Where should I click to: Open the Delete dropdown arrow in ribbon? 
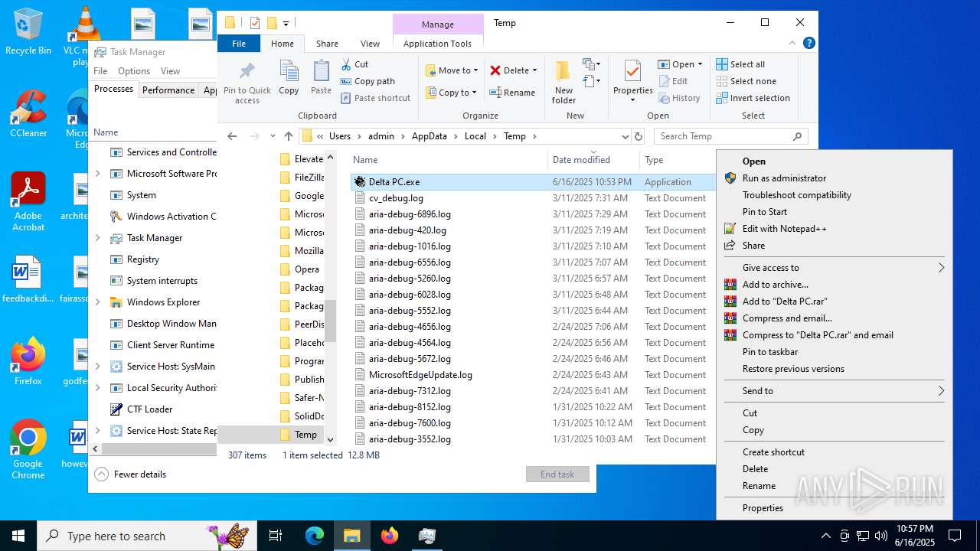coord(534,70)
